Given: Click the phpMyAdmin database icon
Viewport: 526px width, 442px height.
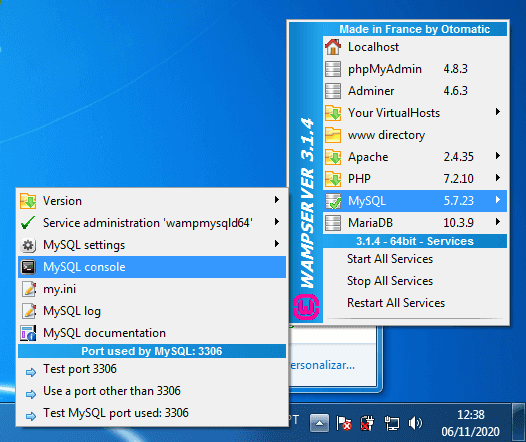Looking at the screenshot, I should tap(333, 69).
